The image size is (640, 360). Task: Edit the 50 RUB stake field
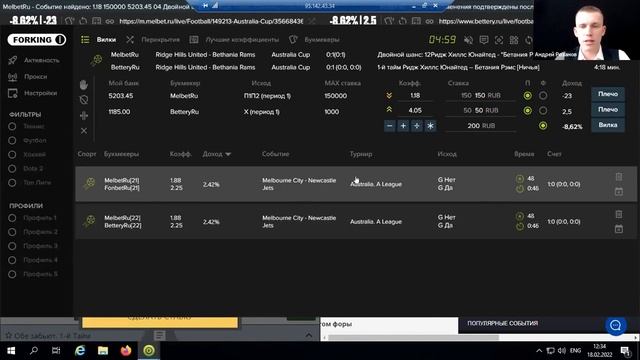point(480,111)
